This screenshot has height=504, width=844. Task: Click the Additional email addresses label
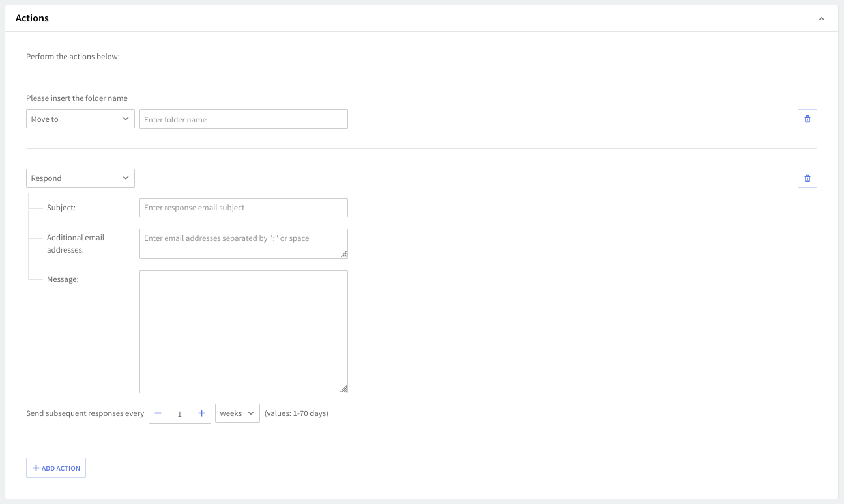pos(75,244)
